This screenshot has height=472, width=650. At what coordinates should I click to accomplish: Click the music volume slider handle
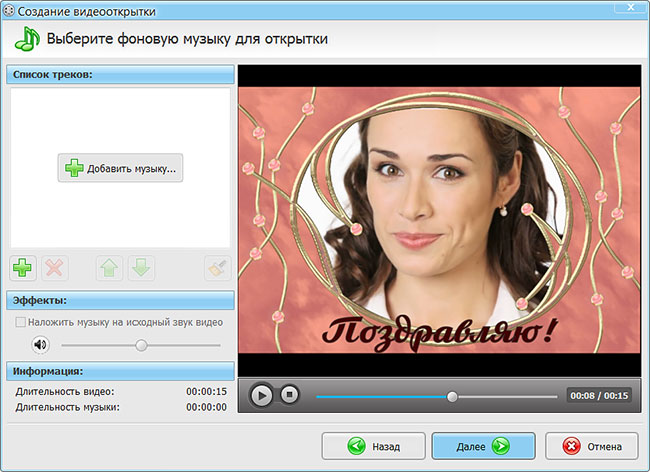point(141,345)
